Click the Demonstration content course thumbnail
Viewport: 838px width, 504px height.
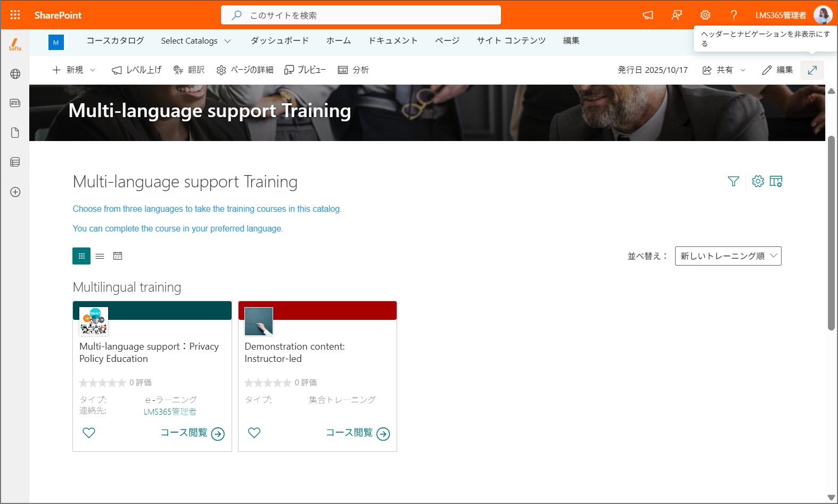coord(259,321)
